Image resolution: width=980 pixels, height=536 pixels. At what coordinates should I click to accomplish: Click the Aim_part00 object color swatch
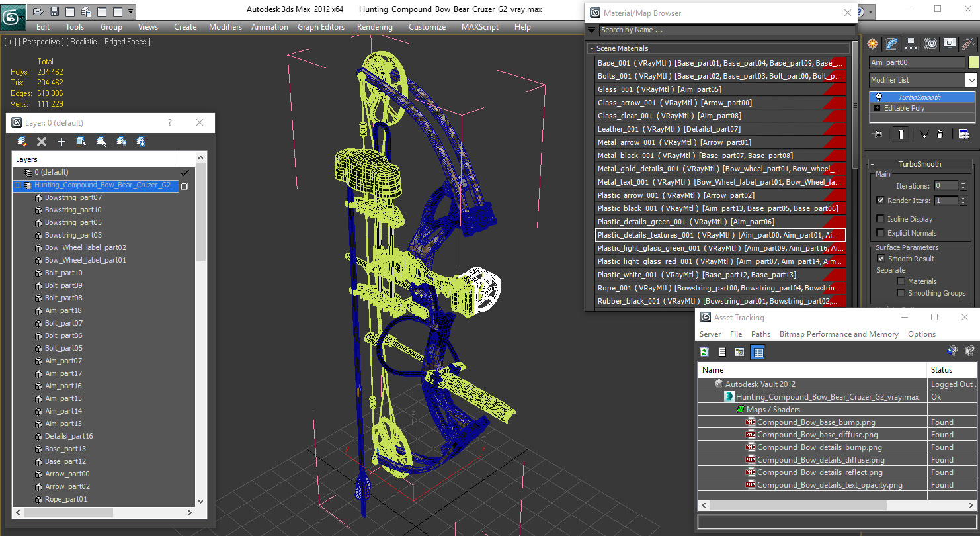pyautogui.click(x=973, y=62)
